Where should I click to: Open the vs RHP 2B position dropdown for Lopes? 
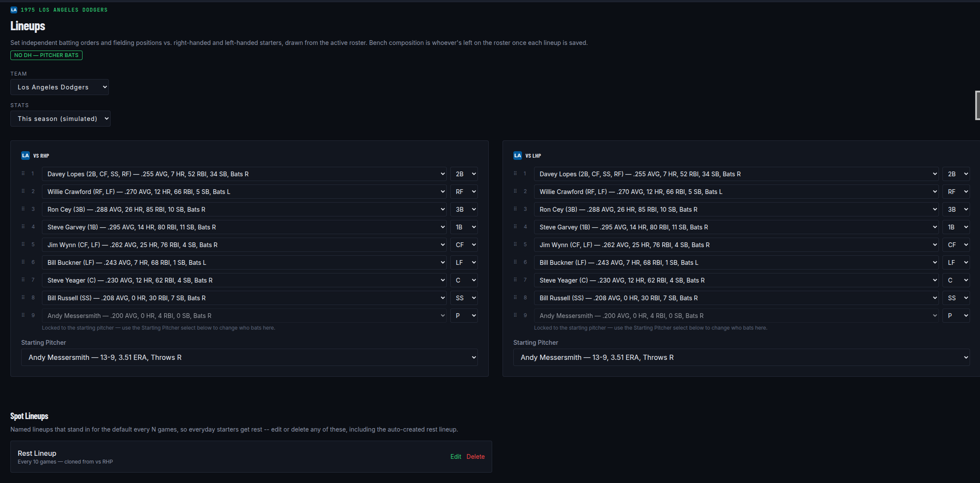pos(464,174)
